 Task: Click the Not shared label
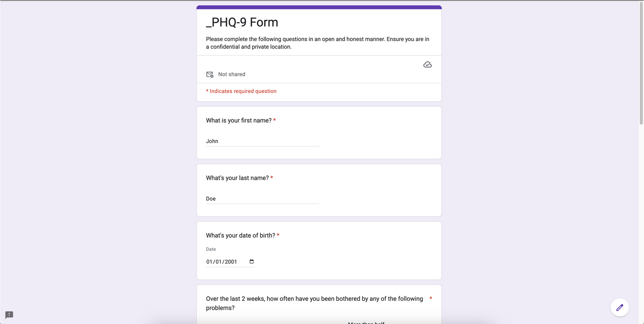pos(232,74)
